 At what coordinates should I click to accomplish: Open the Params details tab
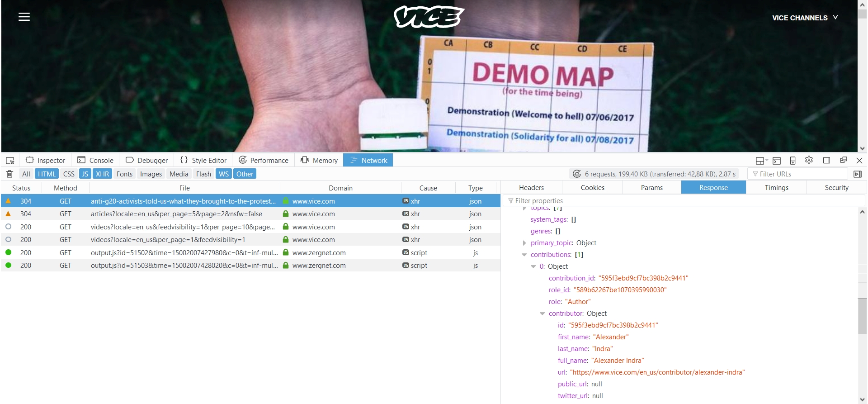pos(652,188)
